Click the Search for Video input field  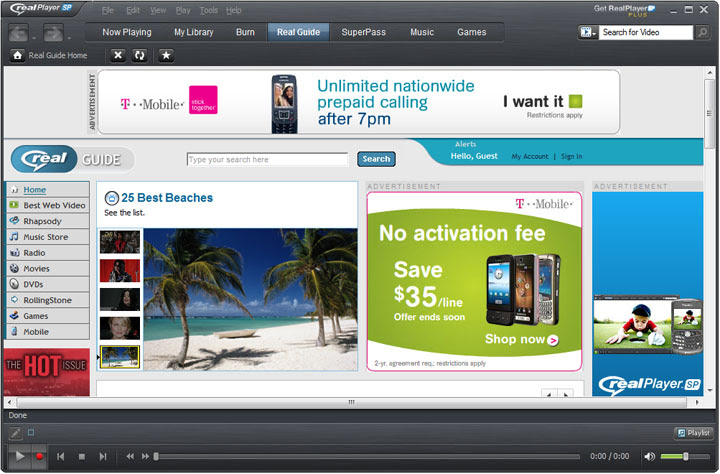point(645,32)
